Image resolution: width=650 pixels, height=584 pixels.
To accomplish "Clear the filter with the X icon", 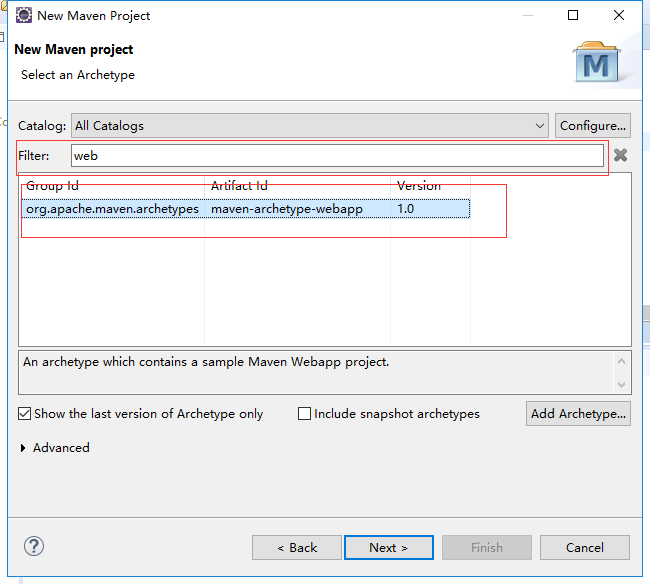I will pyautogui.click(x=620, y=155).
